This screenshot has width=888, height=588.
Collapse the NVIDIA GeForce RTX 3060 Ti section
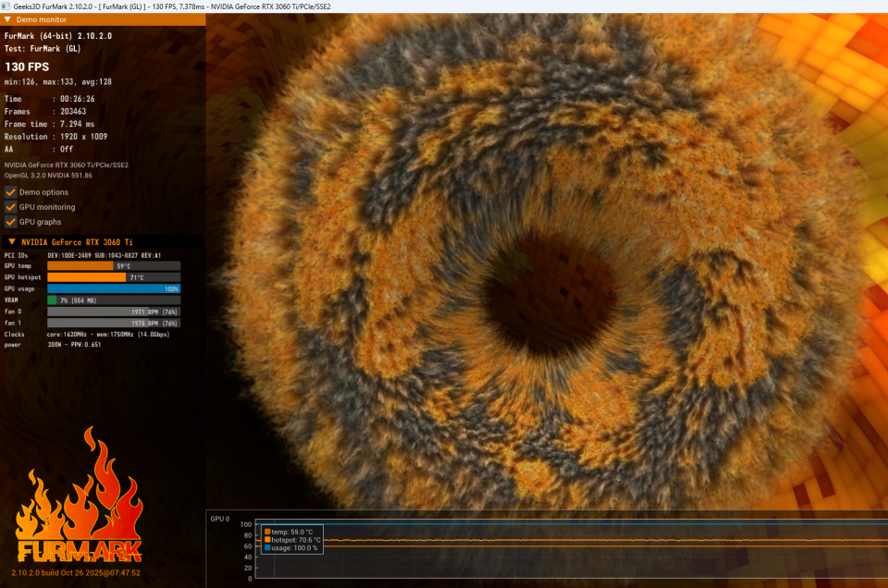tap(12, 241)
